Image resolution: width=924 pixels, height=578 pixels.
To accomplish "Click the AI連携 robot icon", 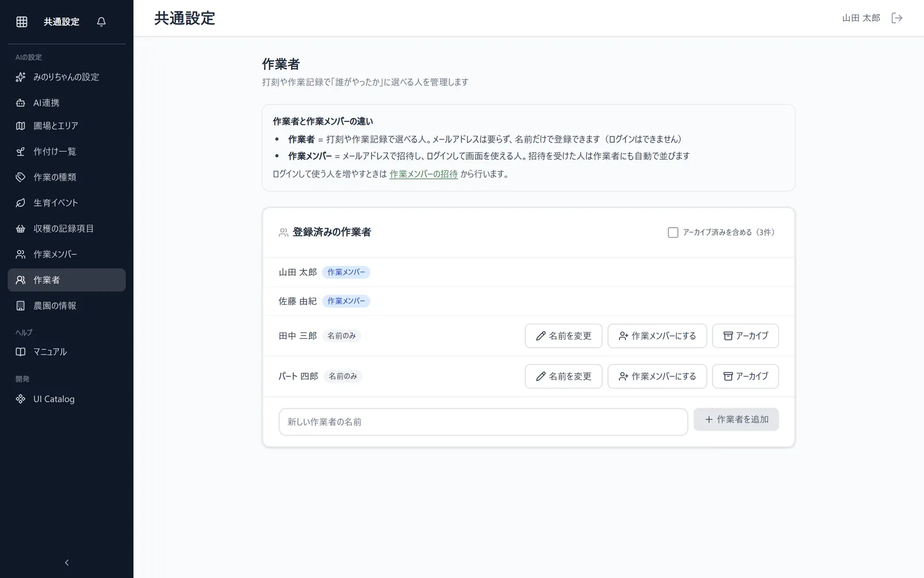I will [21, 103].
